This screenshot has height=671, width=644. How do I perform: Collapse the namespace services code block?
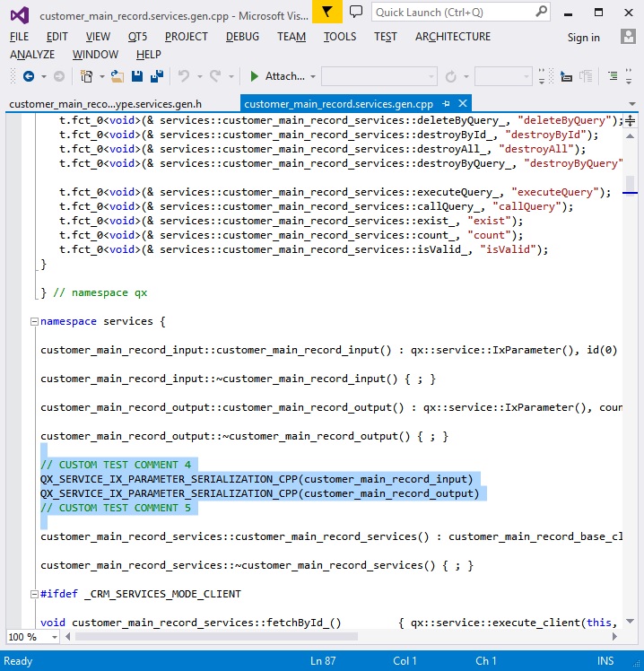tap(34, 321)
